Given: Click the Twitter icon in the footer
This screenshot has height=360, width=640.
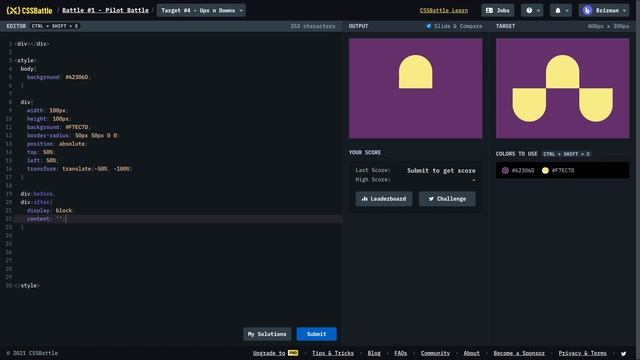Looking at the screenshot, I should point(623,353).
